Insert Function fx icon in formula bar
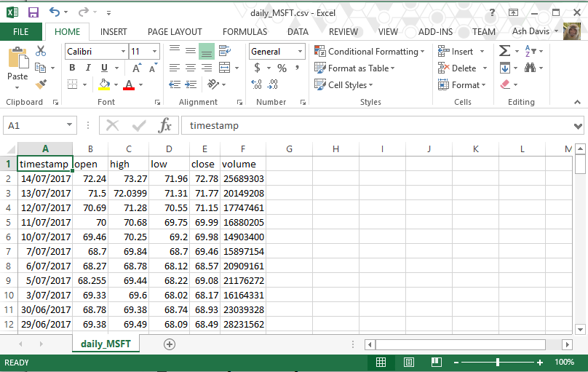Screen dimensions: 588x372 tap(165, 125)
